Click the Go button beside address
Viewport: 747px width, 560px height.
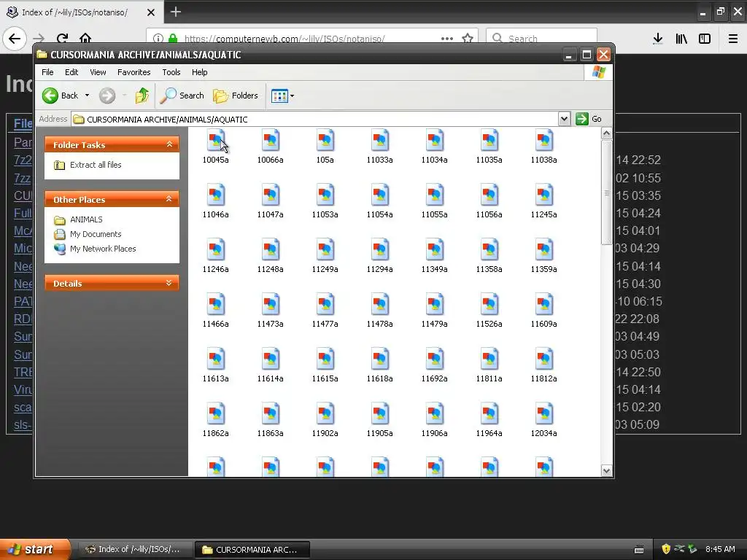(x=589, y=119)
